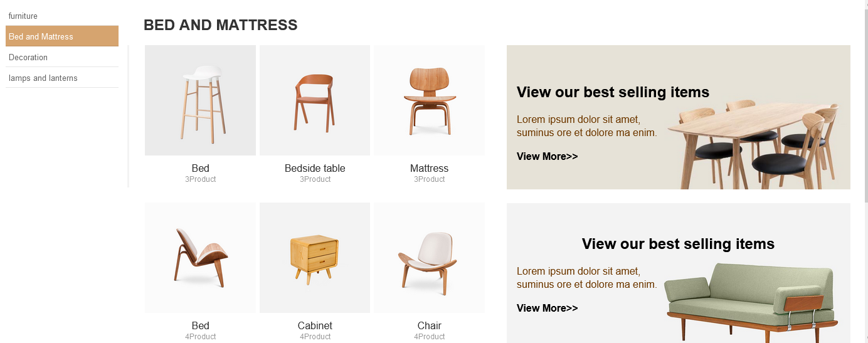Viewport: 868px width, 343px height.
Task: Select the yellow wooden cabinet image
Action: point(315,257)
